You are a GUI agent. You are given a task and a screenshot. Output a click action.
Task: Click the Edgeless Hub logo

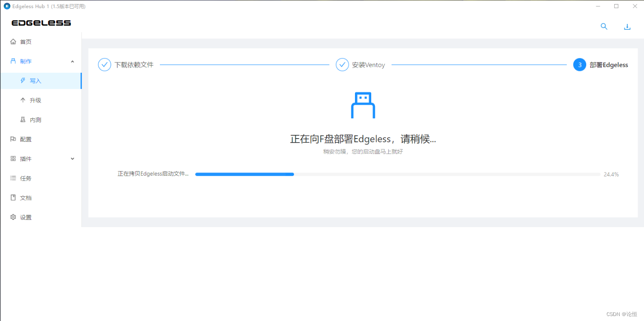(x=41, y=23)
